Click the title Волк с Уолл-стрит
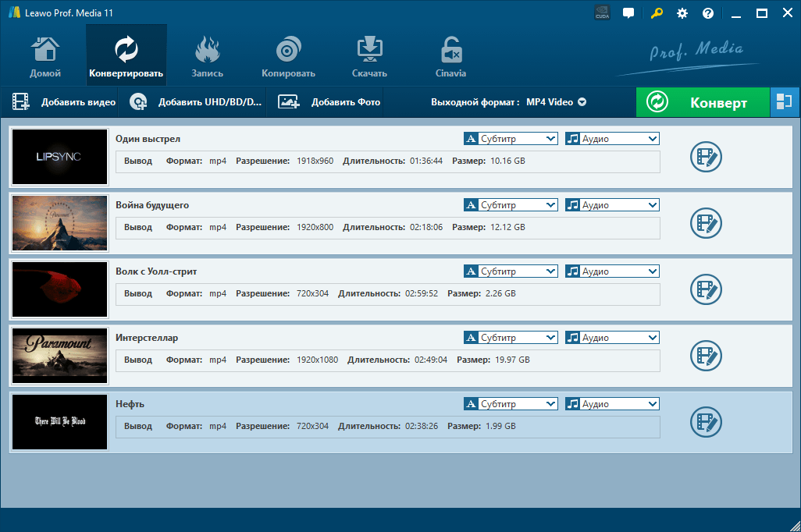 [156, 271]
